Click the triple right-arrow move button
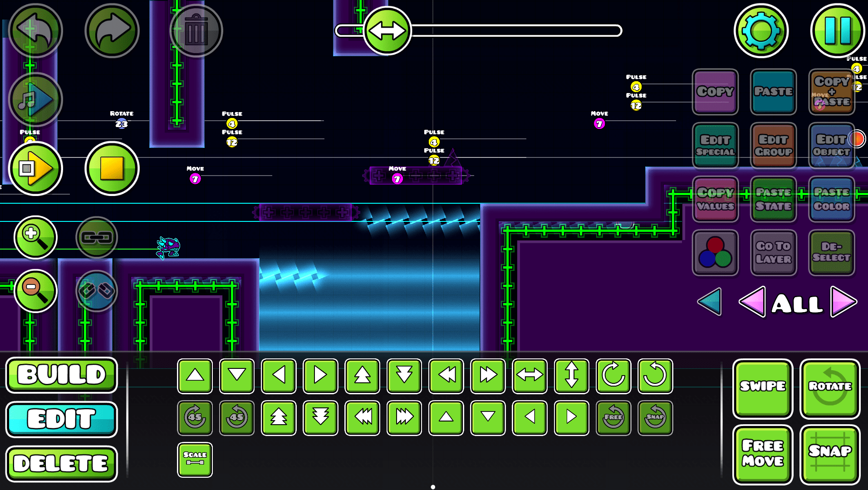The image size is (868, 490). (x=404, y=417)
